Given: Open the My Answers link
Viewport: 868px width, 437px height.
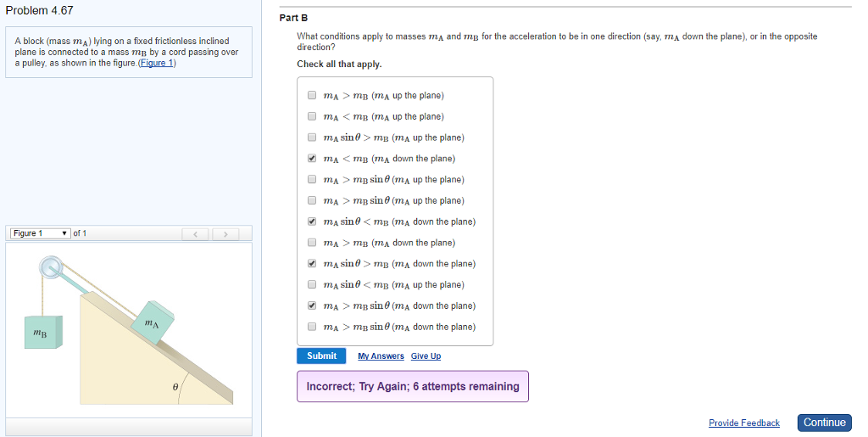Looking at the screenshot, I should coord(381,356).
